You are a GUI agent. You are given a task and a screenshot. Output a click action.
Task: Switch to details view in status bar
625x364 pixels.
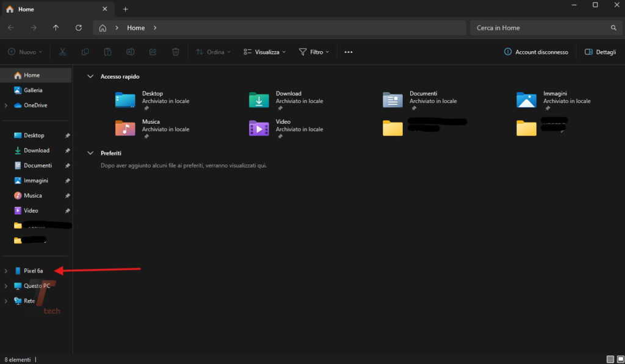tap(610, 359)
